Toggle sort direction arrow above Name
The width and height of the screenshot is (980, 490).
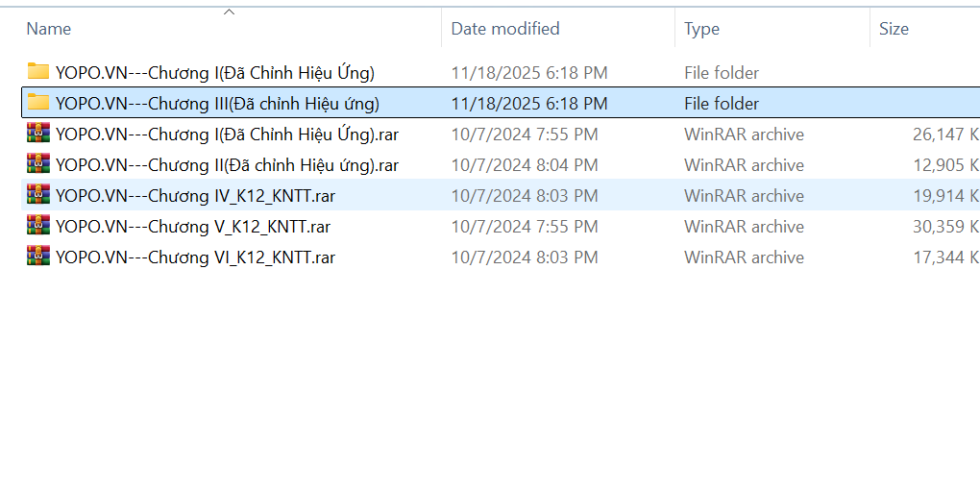coord(229,12)
